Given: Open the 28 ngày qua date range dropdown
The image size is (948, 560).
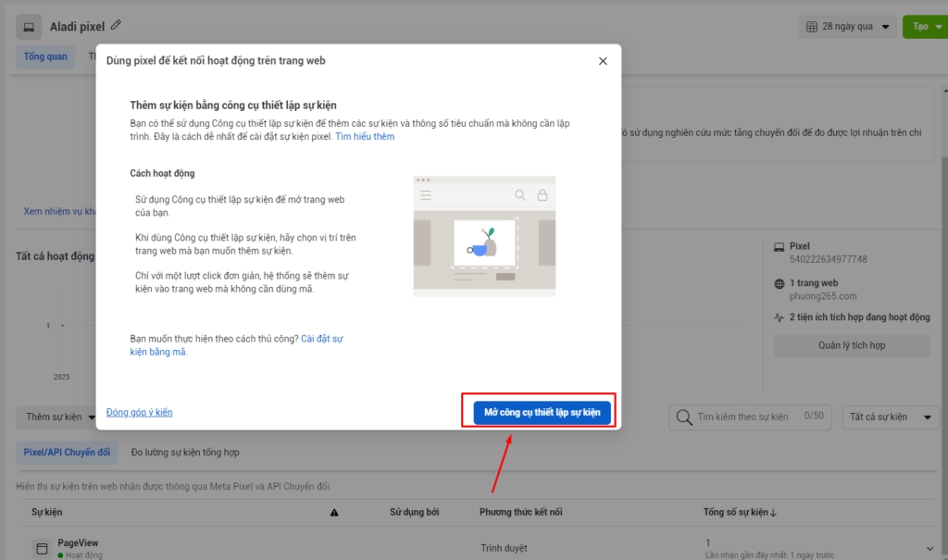Looking at the screenshot, I should [849, 27].
